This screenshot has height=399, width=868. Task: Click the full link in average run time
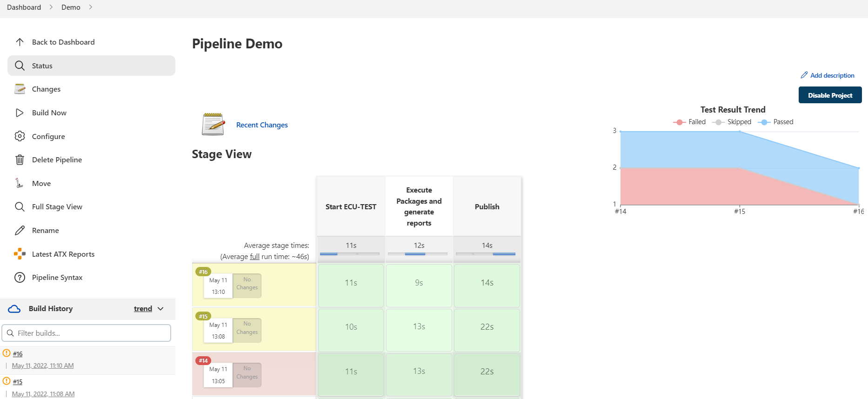[254, 256]
